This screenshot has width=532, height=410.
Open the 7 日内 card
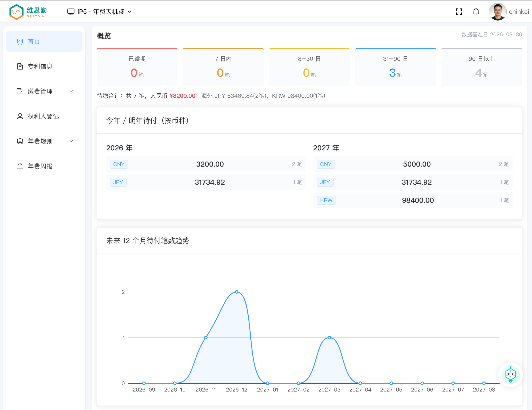tap(223, 67)
